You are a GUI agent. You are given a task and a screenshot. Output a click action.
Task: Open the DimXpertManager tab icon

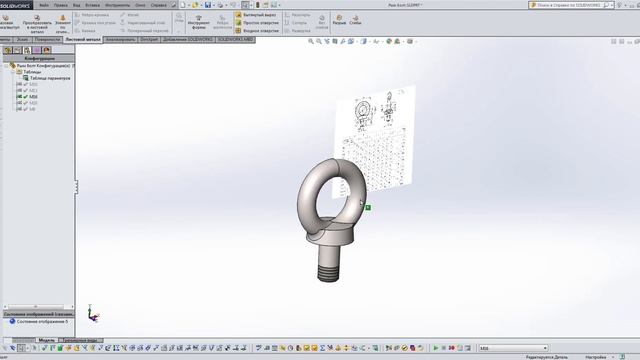pyautogui.click(x=37, y=50)
